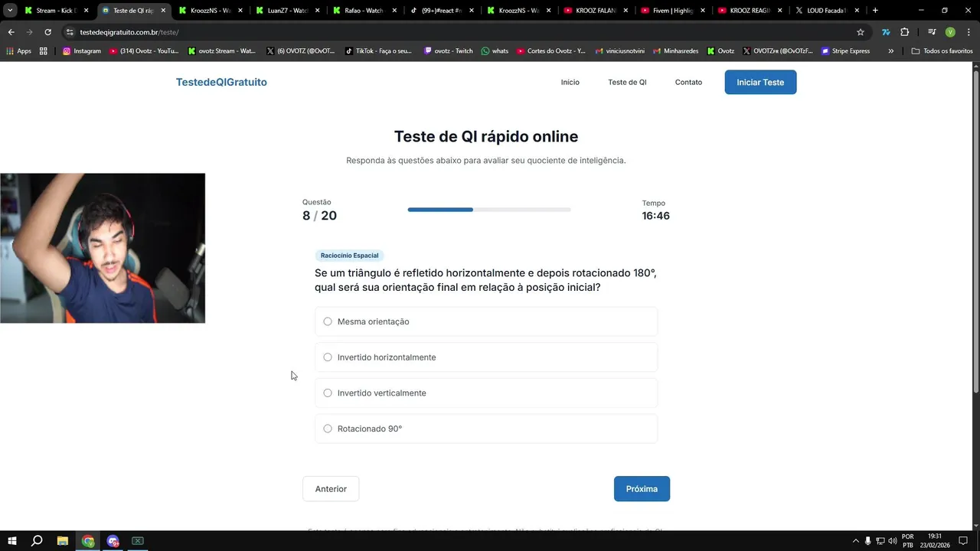Switch to the 'Fivem | Highlig' tab
Screen dimensions: 980x551
[x=674, y=11]
